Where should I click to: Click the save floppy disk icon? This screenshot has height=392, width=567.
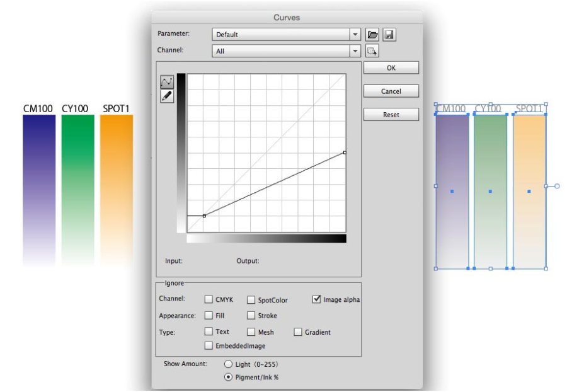click(x=389, y=35)
